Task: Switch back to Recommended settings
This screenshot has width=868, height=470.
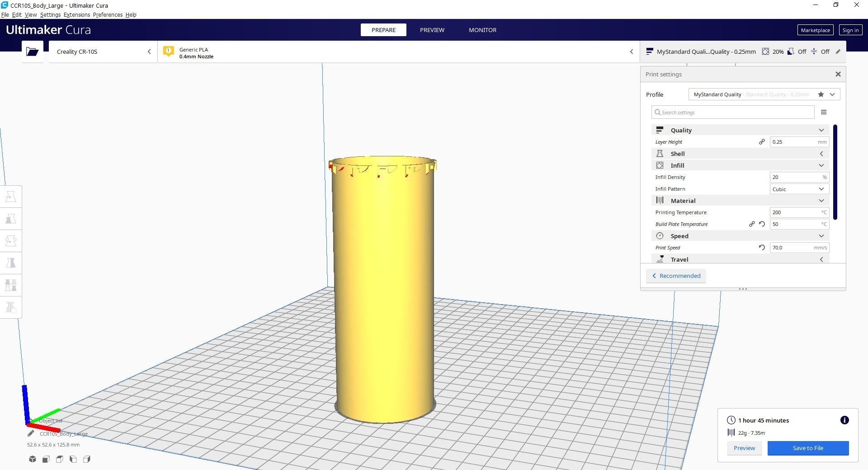Action: tap(676, 276)
